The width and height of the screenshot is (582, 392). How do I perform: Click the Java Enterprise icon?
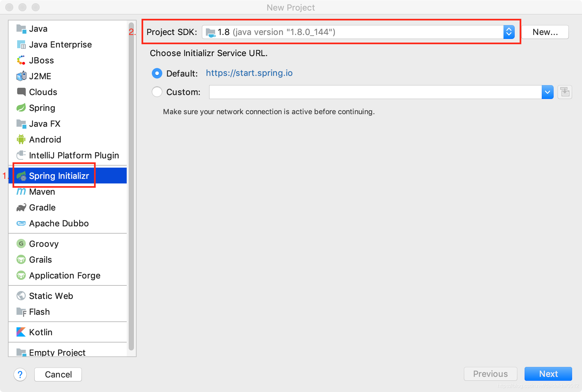(21, 45)
